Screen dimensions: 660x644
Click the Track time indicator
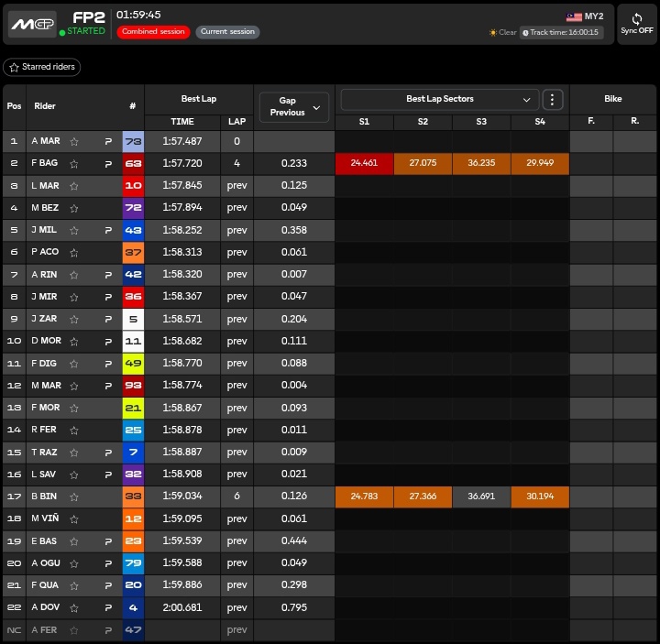561,32
